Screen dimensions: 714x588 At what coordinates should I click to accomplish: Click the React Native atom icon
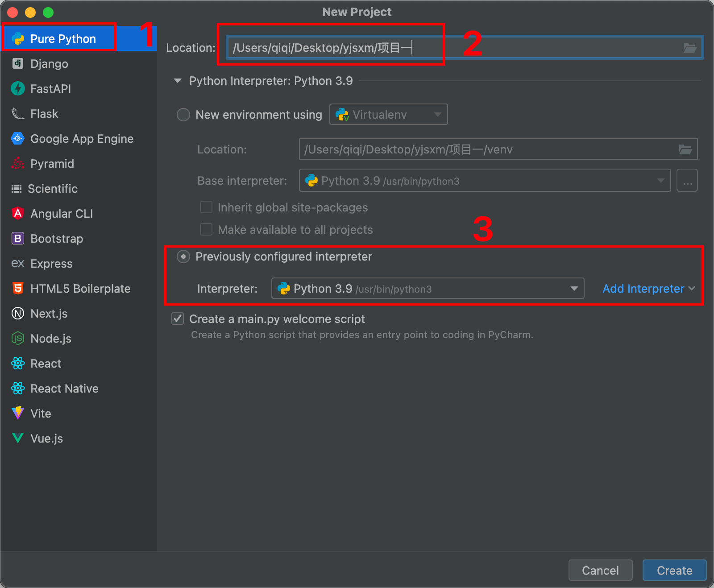click(18, 388)
